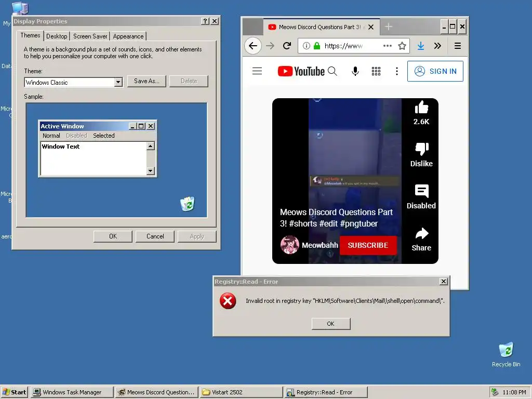Viewport: 532px width, 399px height.
Task: Open the YouTube apps grid icon
Action: [376, 71]
